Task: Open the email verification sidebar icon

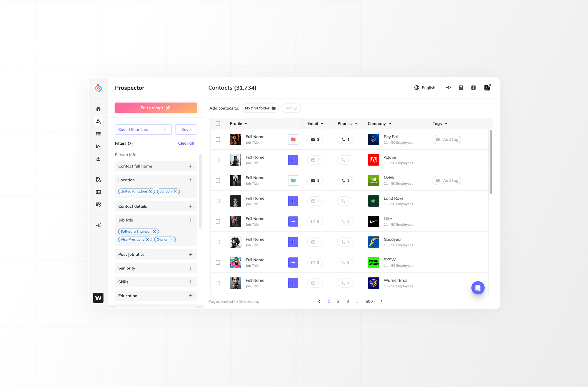Action: click(x=98, y=205)
